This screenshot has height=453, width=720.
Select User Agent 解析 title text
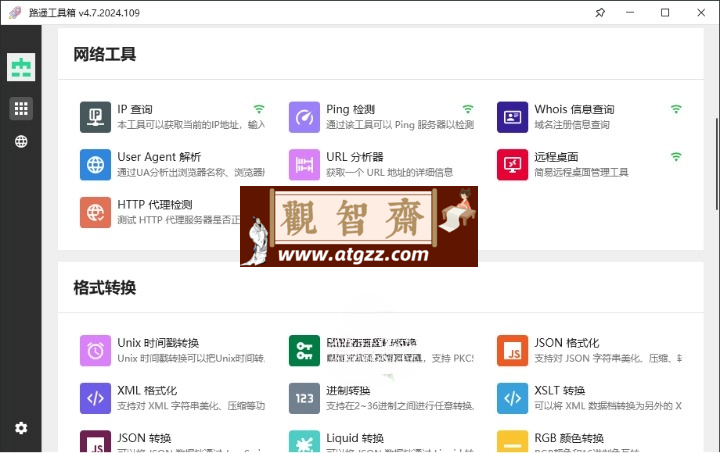pyautogui.click(x=159, y=157)
